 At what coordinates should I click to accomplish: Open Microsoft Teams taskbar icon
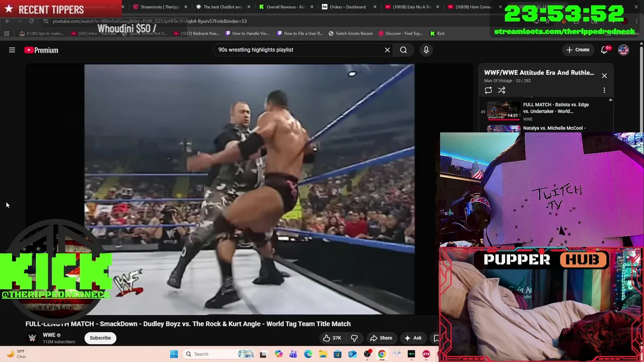coord(293,354)
